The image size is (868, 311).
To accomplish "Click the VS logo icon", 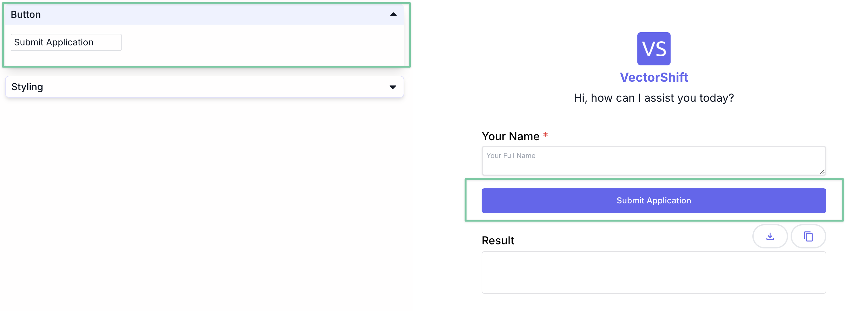I will point(653,49).
